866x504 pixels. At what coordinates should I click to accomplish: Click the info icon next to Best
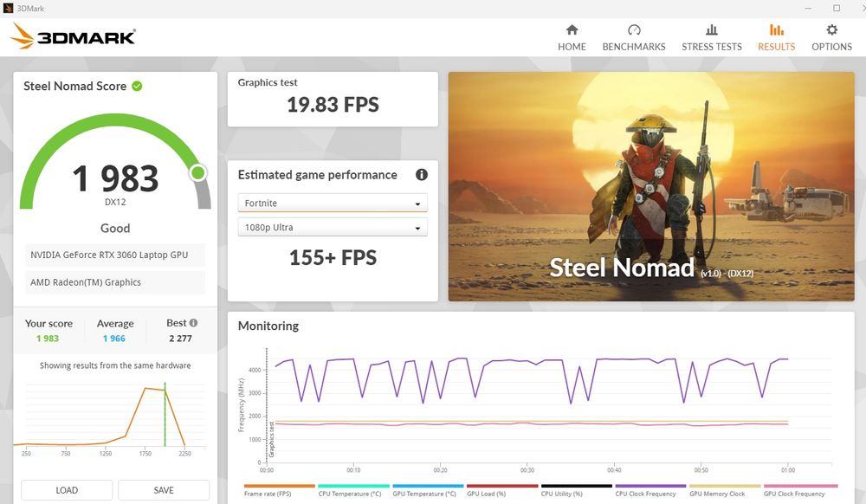193,323
